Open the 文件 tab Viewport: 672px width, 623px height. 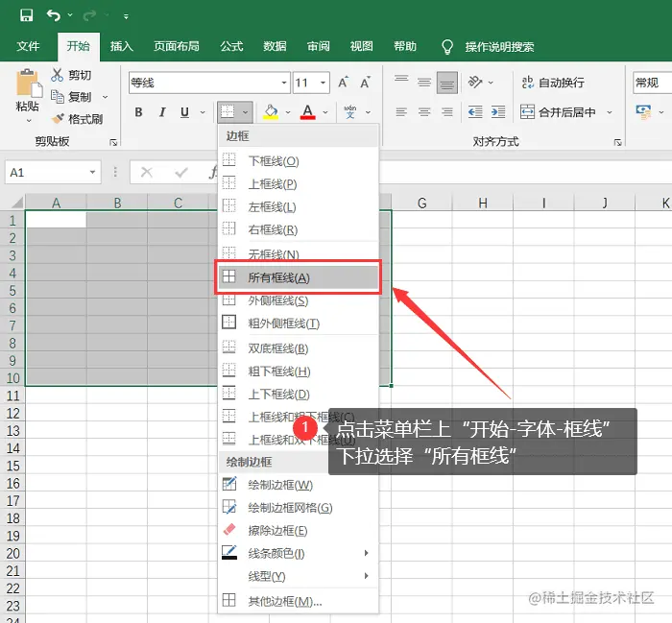[28, 46]
